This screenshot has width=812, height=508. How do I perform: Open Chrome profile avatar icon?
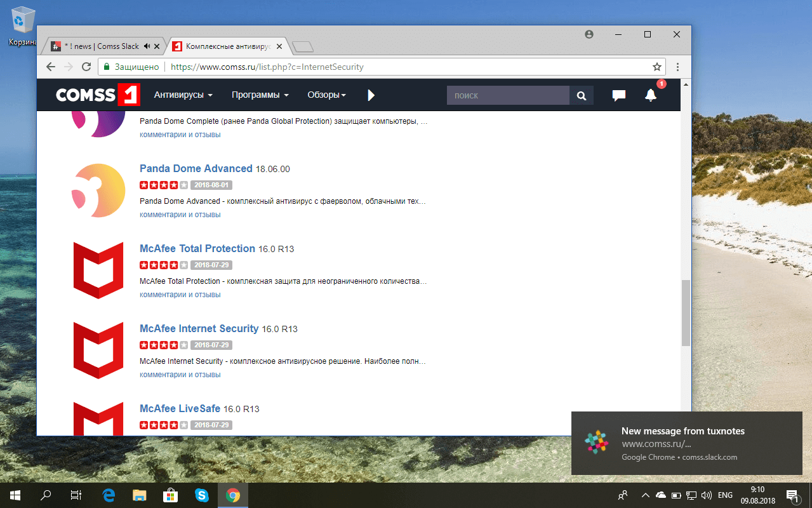(x=589, y=34)
